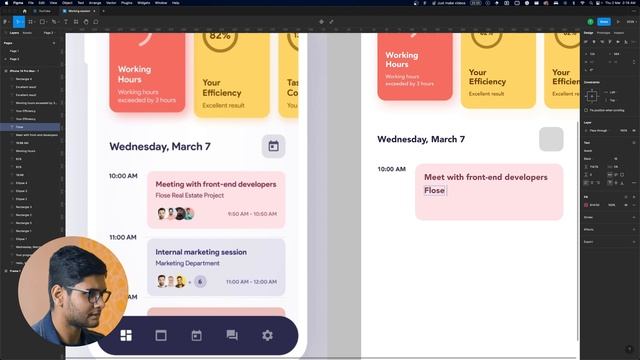
Task: Open the Page 2 dropdown in the layers header
Action: coord(49,33)
